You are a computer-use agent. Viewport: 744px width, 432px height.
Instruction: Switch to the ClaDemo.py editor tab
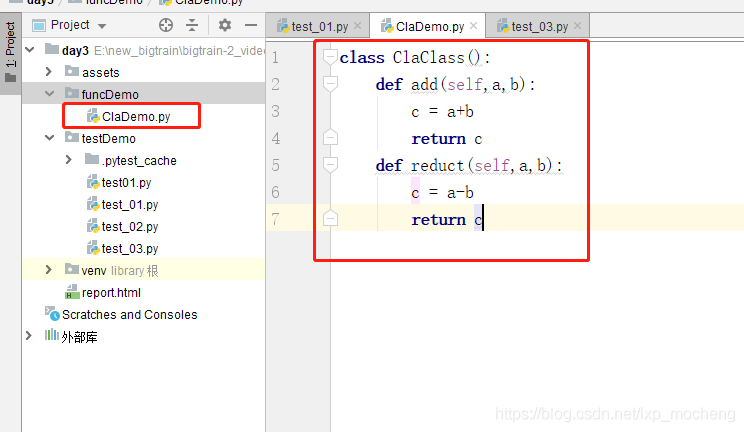429,27
